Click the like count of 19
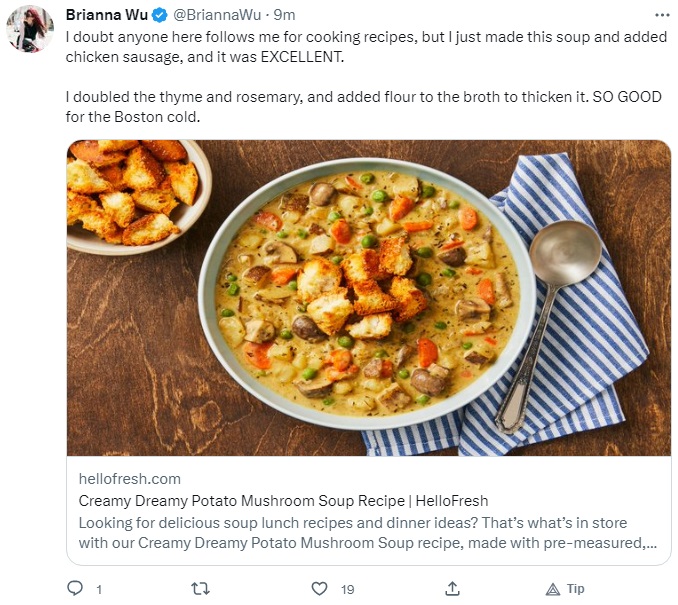678x605 pixels. click(x=348, y=589)
